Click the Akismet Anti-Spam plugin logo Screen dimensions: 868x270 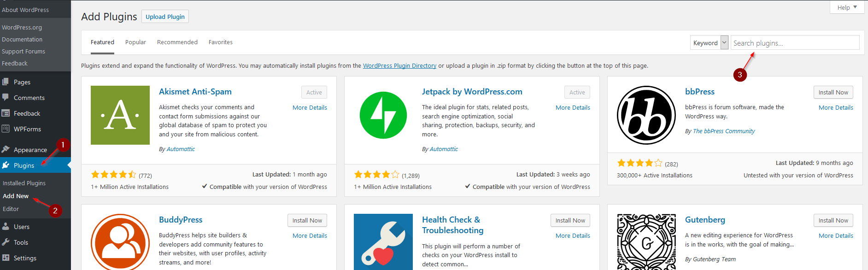(x=120, y=115)
